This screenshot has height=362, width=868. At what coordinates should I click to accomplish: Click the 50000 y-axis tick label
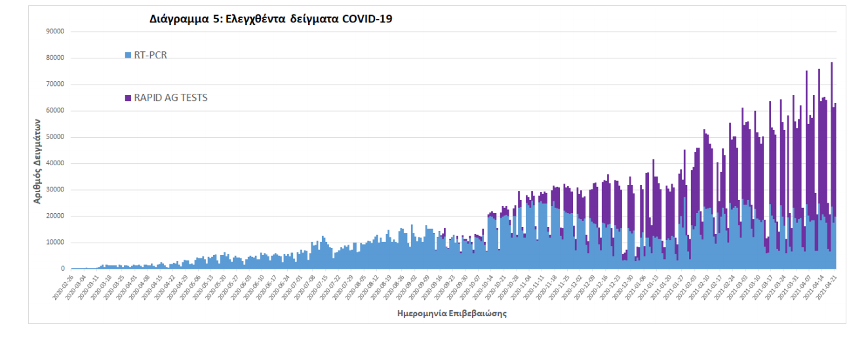[x=54, y=137]
